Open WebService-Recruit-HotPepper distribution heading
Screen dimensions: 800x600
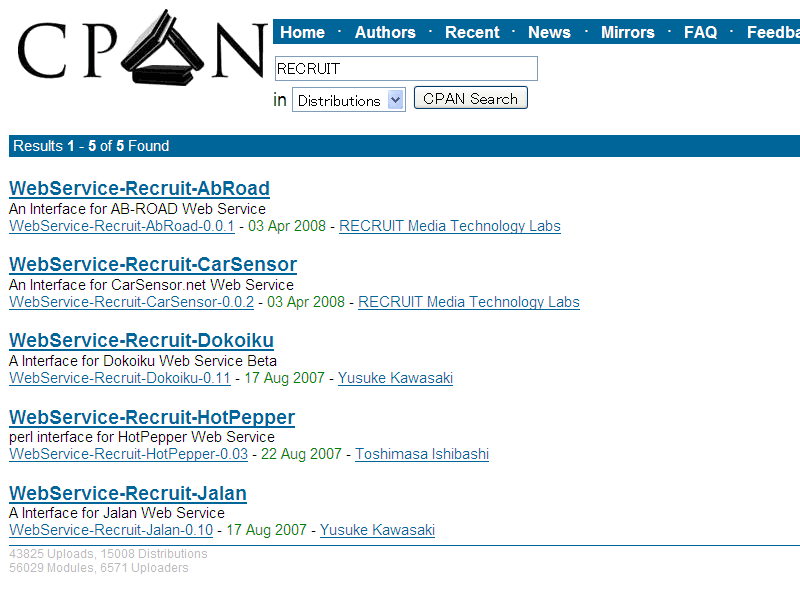[x=152, y=417]
